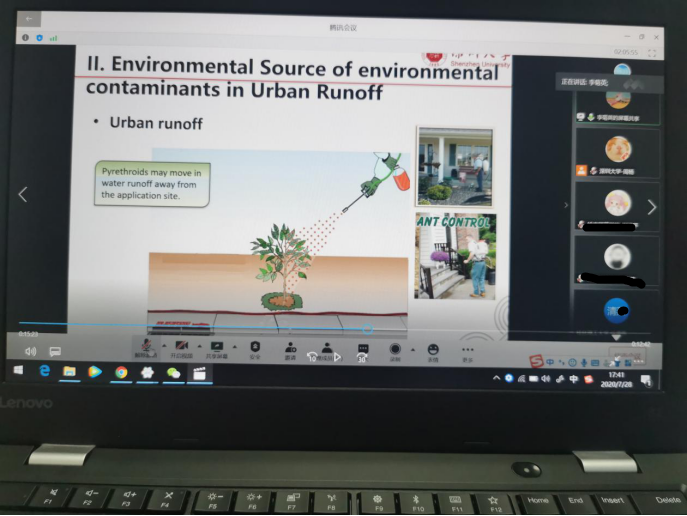Open the Share Screen option
The height and width of the screenshot is (516, 687).
216,346
